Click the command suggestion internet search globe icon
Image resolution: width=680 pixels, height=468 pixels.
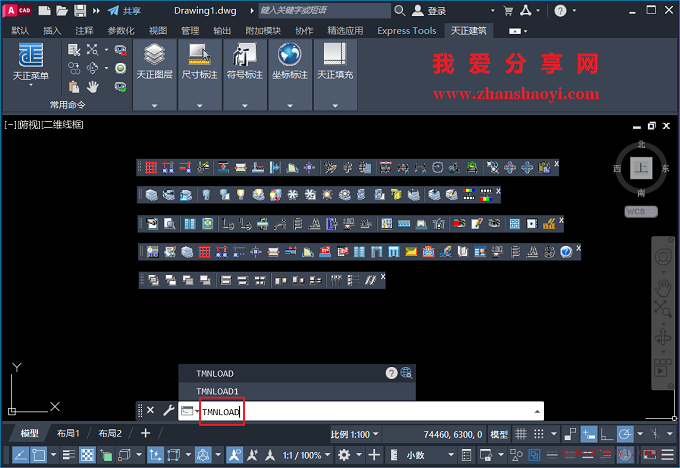click(x=406, y=373)
